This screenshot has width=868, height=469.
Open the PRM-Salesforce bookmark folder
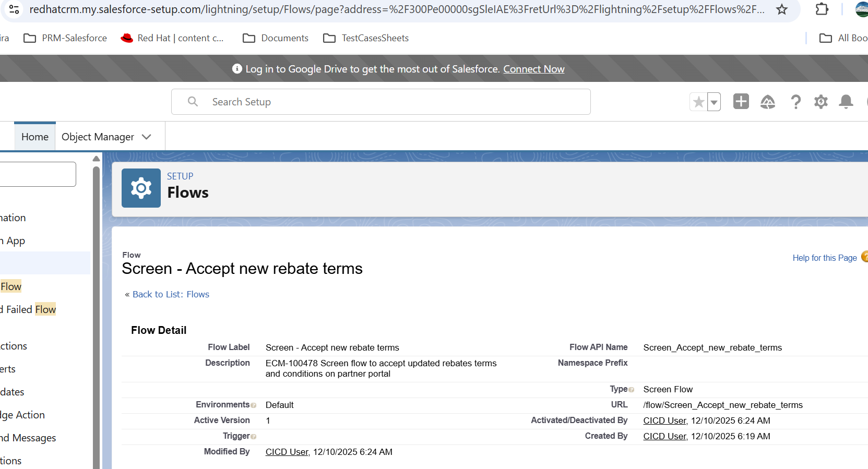tap(66, 38)
